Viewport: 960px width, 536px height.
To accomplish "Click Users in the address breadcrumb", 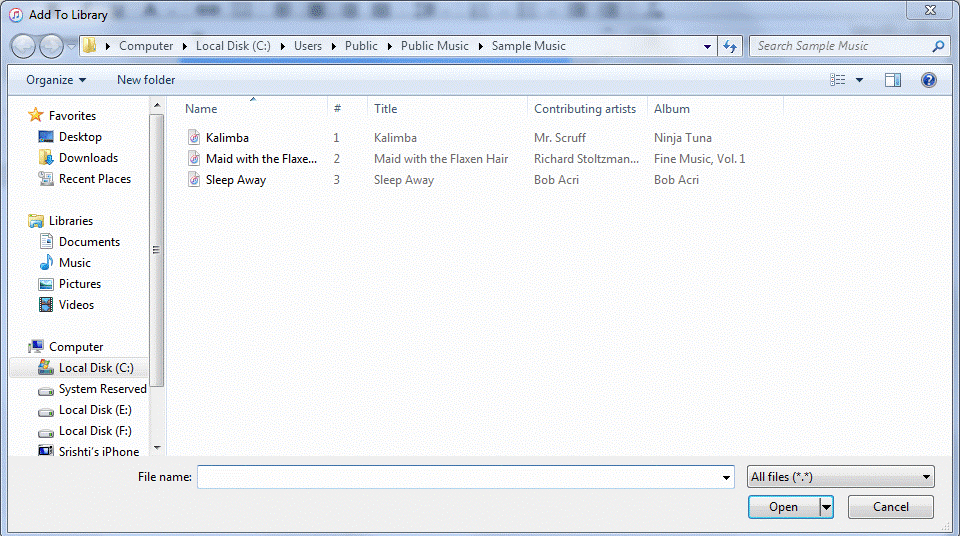I will 307,46.
